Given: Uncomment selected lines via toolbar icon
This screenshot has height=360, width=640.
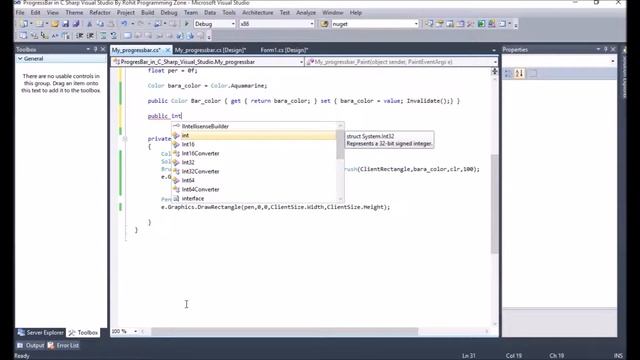Looking at the screenshot, I should [x=114, y=36].
